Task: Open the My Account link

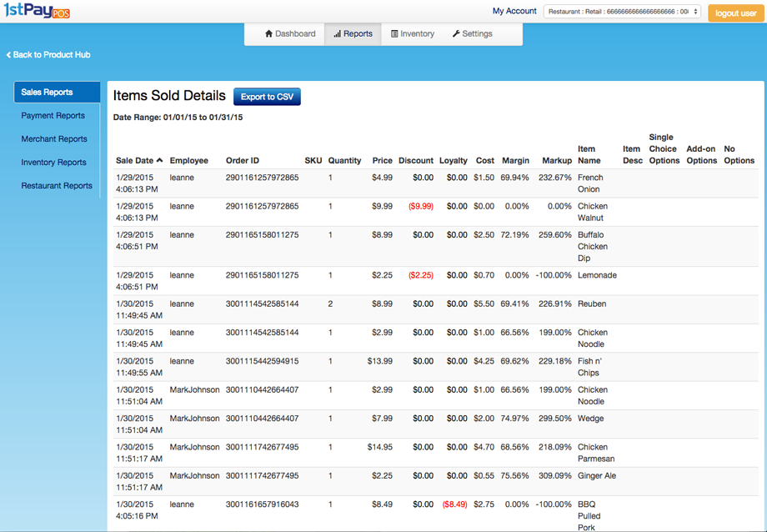Action: pos(514,11)
